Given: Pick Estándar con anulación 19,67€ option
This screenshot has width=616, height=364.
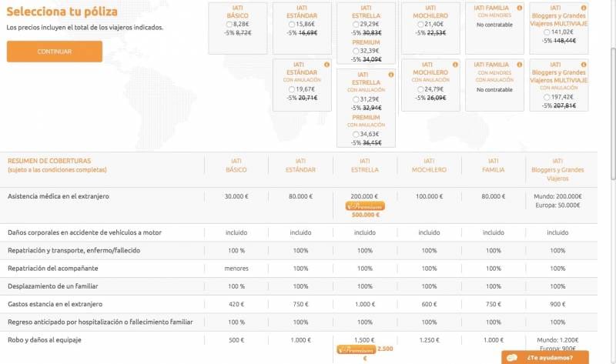Looking at the screenshot, I should click(292, 89).
